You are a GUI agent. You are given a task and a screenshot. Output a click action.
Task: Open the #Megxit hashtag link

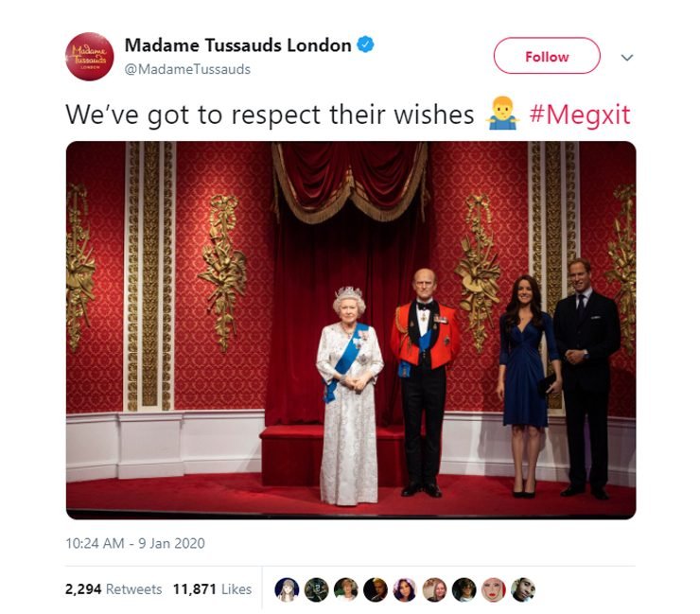coord(580,114)
